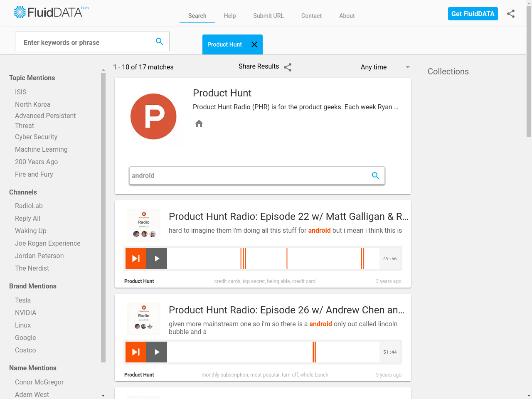Click Episode 22 keywords credit cards, top secret
Image resolution: width=532 pixels, height=399 pixels.
(x=265, y=281)
